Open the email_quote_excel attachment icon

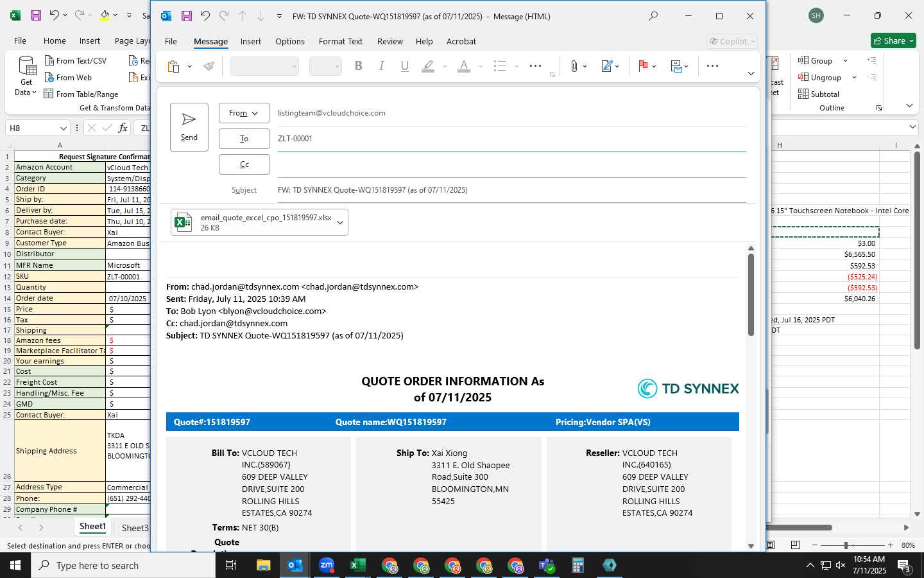(184, 222)
